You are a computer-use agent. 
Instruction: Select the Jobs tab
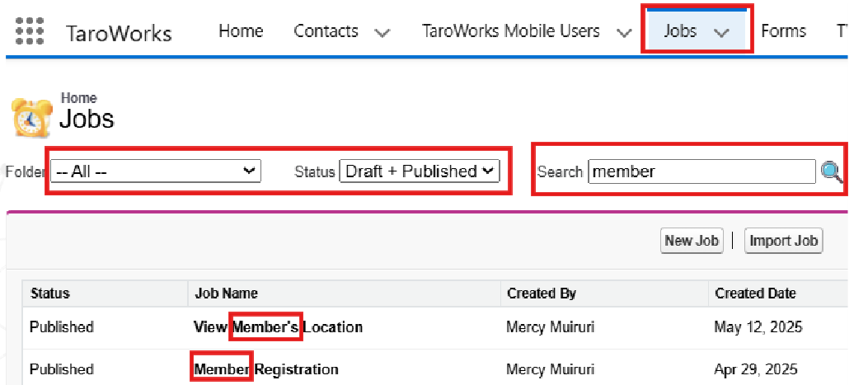click(680, 31)
